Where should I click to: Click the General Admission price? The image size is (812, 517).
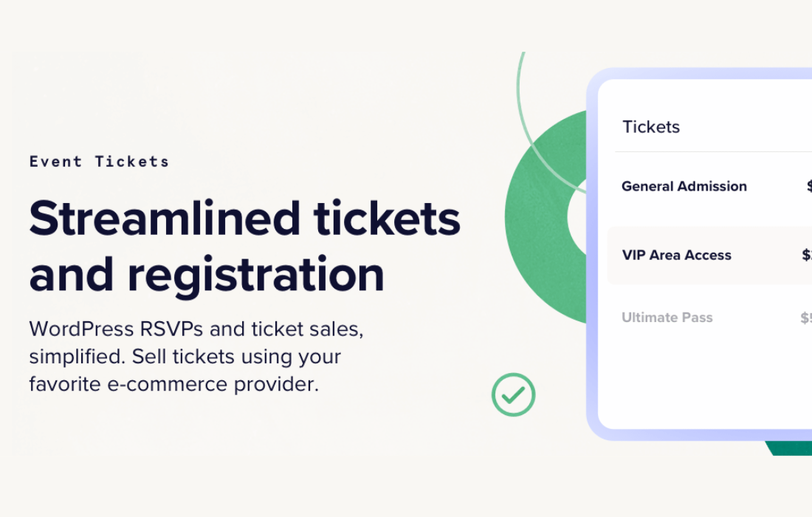tap(809, 186)
